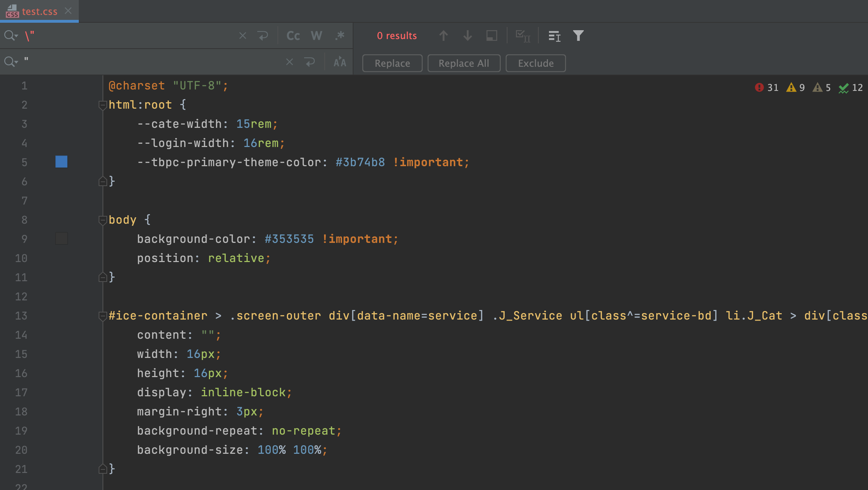Clear the find field text

[x=243, y=36]
